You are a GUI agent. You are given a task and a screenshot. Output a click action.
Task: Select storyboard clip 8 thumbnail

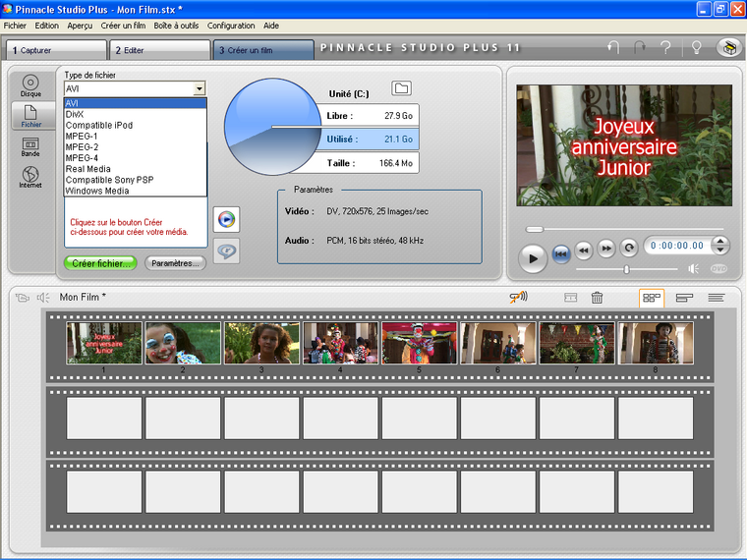tap(656, 343)
